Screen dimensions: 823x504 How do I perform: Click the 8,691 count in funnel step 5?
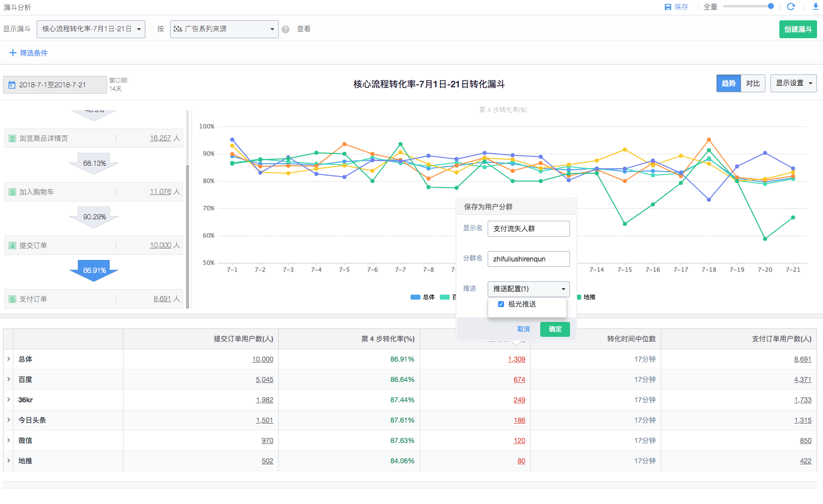click(x=162, y=299)
